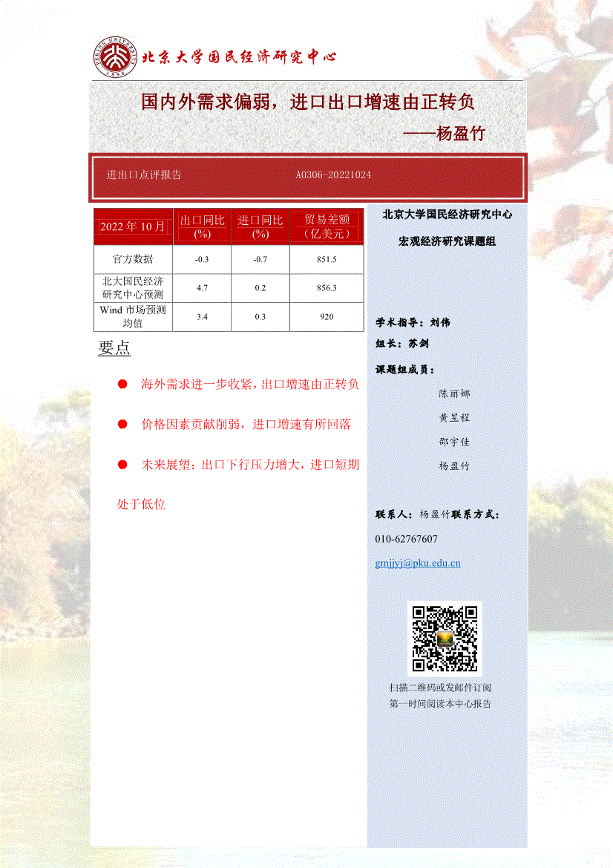
Task: Click the 进出口点评报告 label in red banner
Action: click(144, 175)
